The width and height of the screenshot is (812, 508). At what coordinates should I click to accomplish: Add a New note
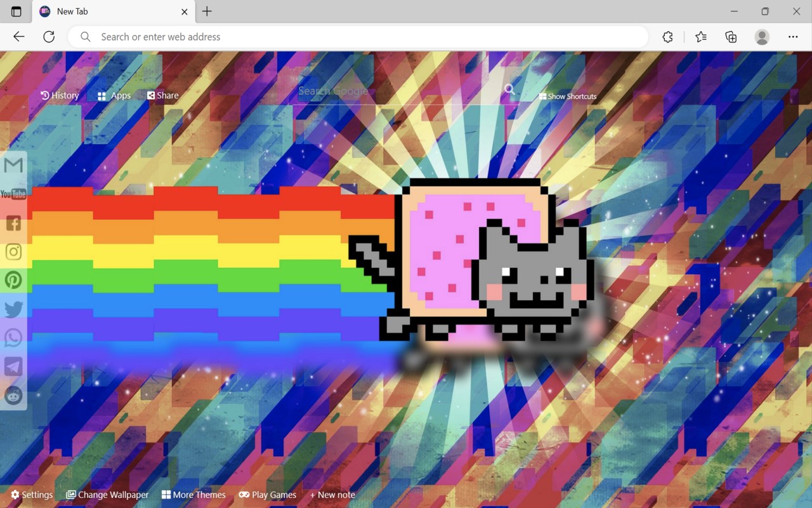(x=332, y=495)
